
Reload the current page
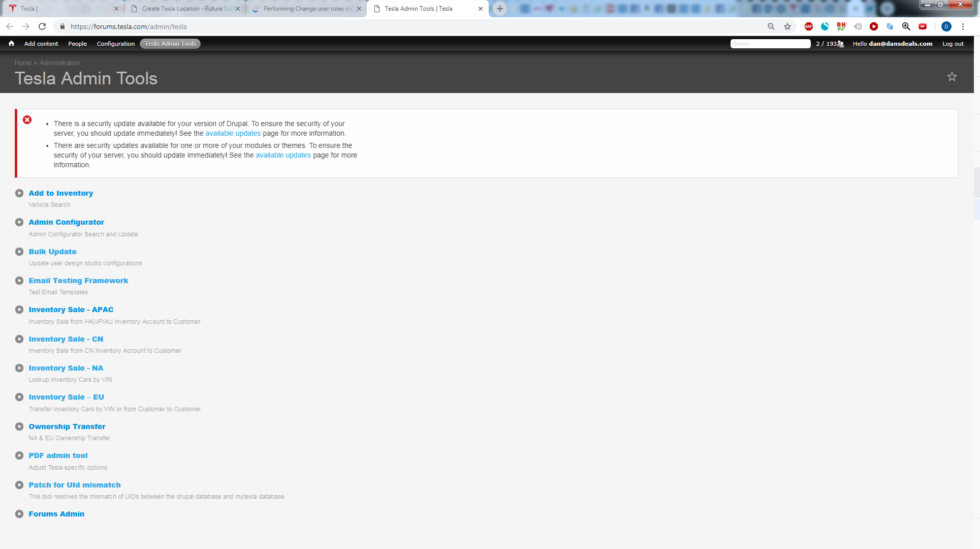42,26
